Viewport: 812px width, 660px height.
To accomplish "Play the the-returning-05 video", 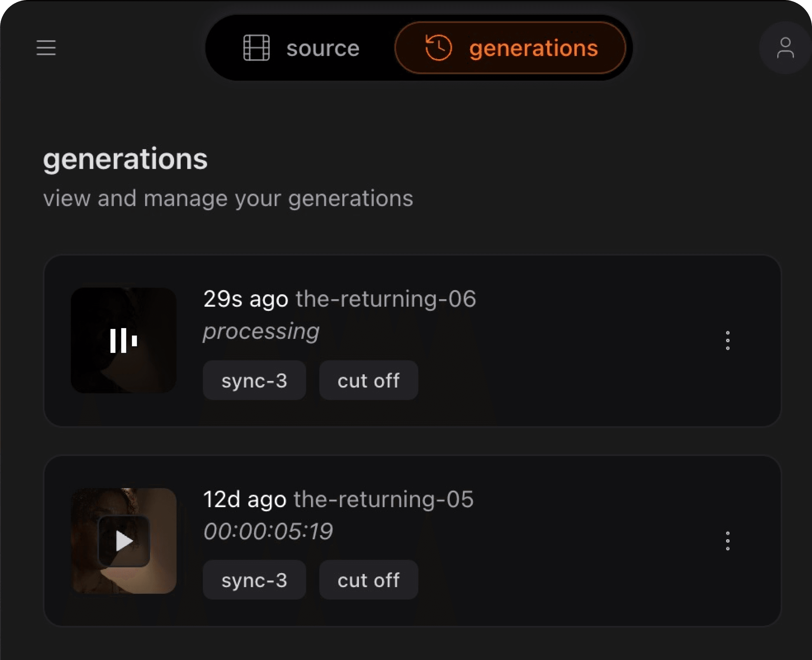I will pyautogui.click(x=124, y=541).
